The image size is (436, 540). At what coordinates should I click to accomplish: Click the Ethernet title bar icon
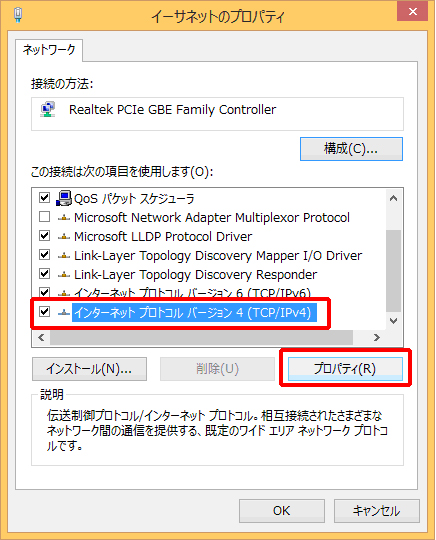pos(18,15)
